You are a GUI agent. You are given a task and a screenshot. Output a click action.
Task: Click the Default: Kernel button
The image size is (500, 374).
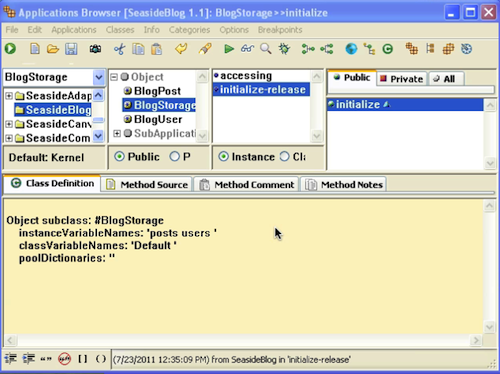tap(54, 157)
